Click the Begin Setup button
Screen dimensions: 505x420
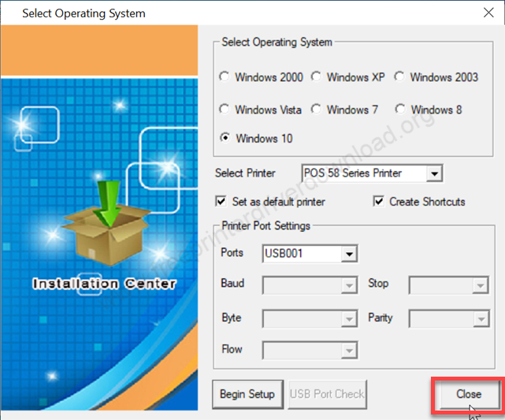(247, 394)
